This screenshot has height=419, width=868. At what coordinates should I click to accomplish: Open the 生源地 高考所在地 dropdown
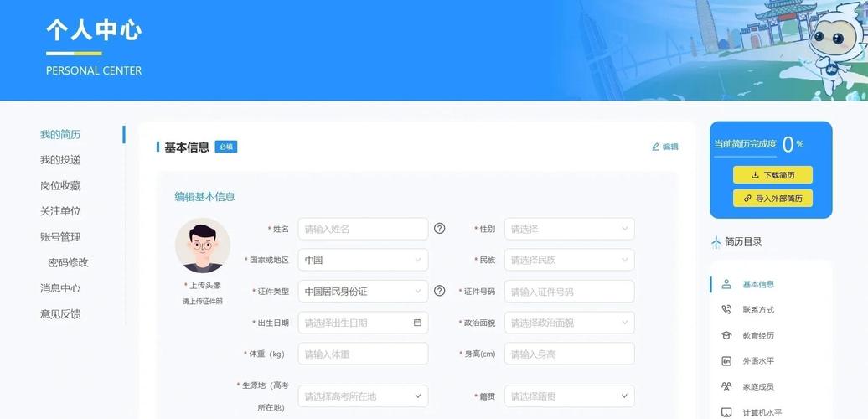pos(363,396)
